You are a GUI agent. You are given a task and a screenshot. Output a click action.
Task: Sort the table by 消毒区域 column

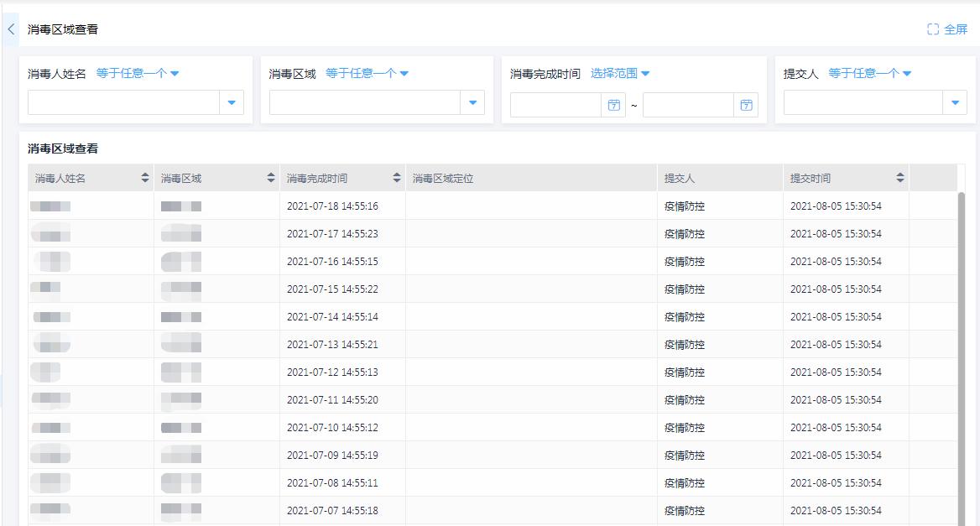[269, 177]
